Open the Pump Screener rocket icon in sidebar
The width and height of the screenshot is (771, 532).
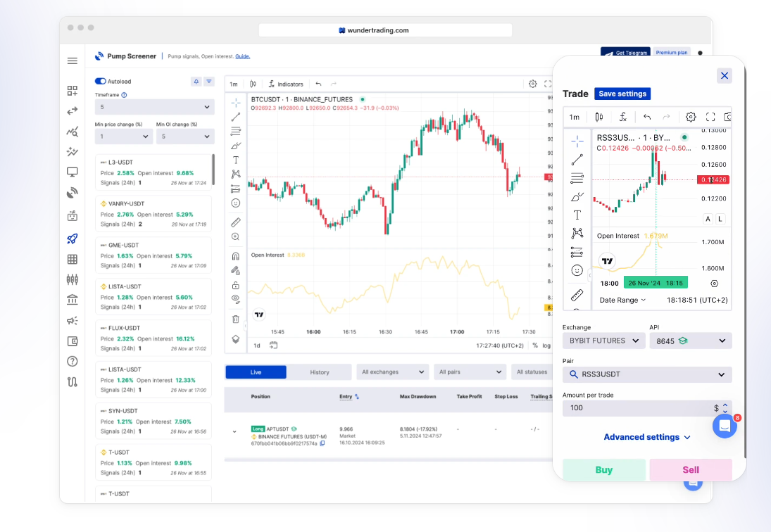[x=72, y=239]
